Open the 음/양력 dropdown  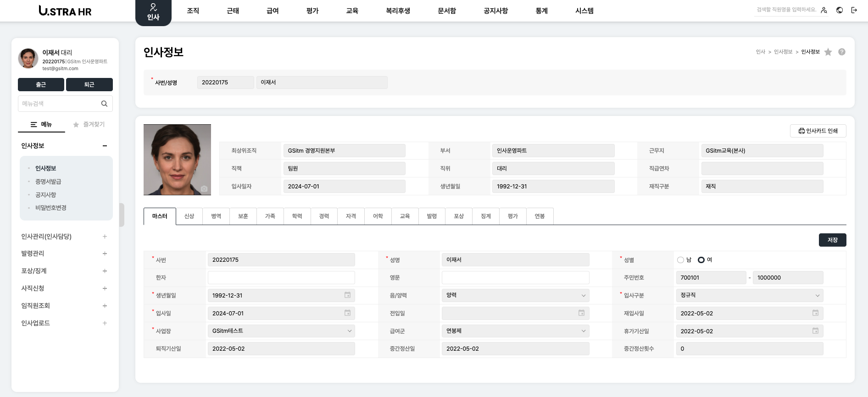pos(515,295)
